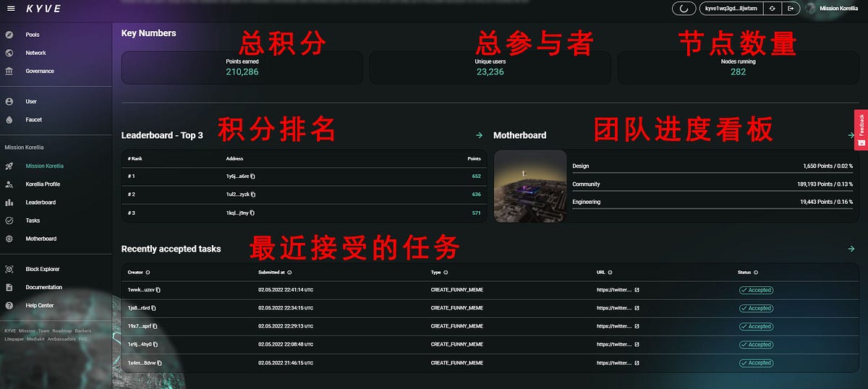Open the Team footer link
Image resolution: width=868 pixels, height=389 pixels.
(x=43, y=330)
